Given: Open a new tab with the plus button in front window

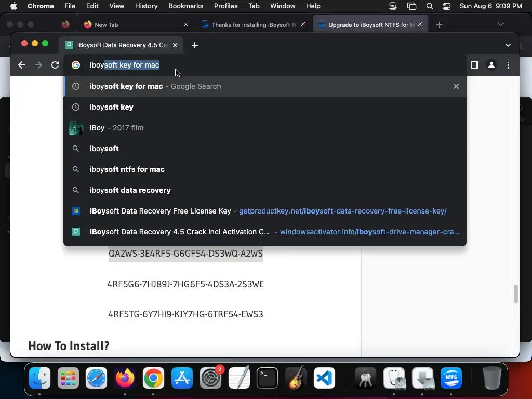Looking at the screenshot, I should point(195,45).
